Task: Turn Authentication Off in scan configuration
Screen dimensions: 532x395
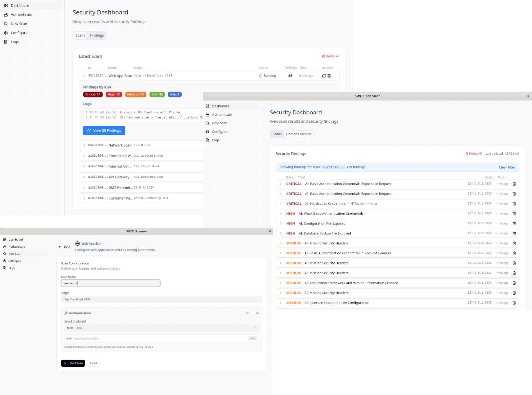Action: coord(248,313)
